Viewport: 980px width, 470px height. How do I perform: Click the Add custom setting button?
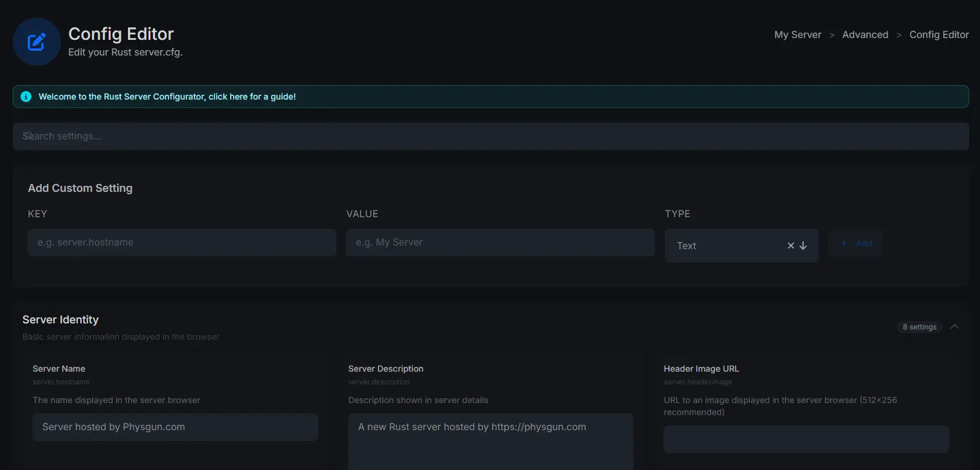tap(856, 243)
